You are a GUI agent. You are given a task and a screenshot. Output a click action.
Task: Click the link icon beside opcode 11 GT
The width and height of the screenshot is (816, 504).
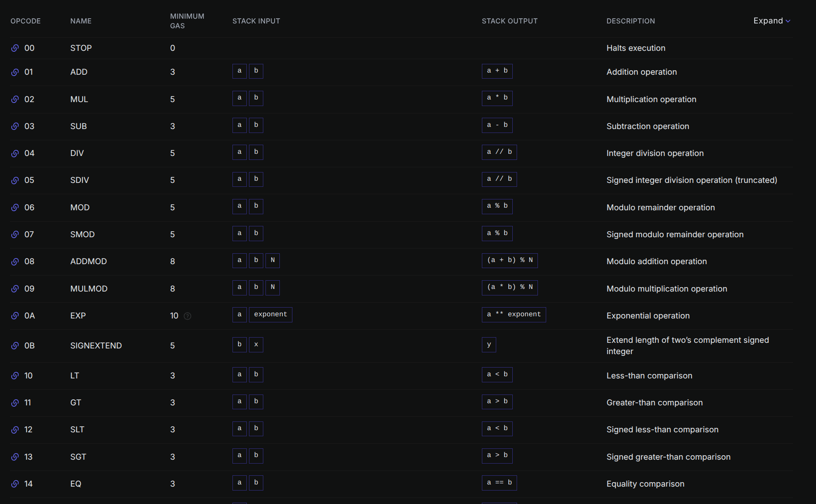click(x=15, y=403)
